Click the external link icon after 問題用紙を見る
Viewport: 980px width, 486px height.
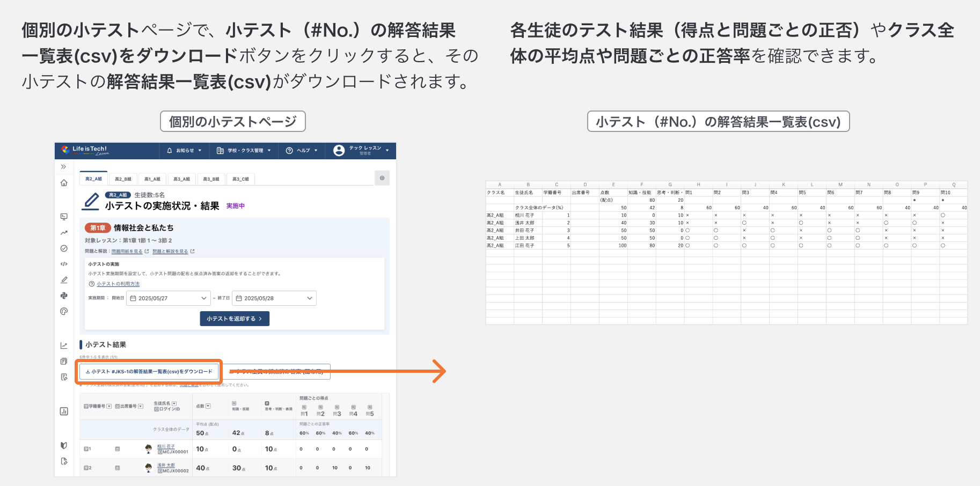[147, 251]
